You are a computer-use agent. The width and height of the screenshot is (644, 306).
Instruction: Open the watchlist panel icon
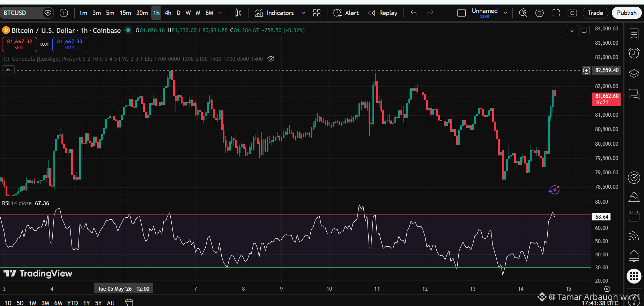(x=634, y=34)
